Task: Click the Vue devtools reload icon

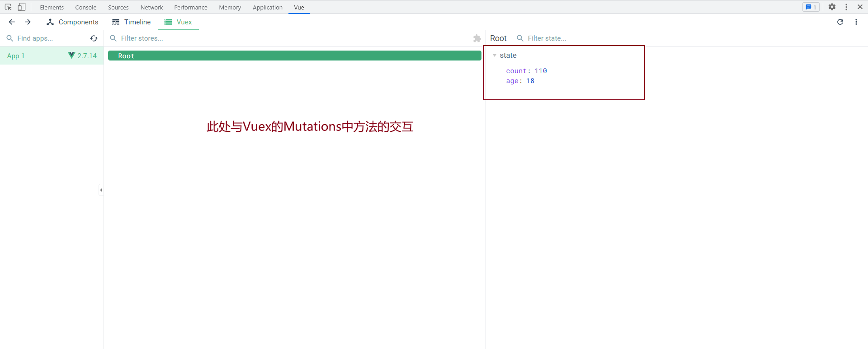Action: pyautogui.click(x=840, y=22)
